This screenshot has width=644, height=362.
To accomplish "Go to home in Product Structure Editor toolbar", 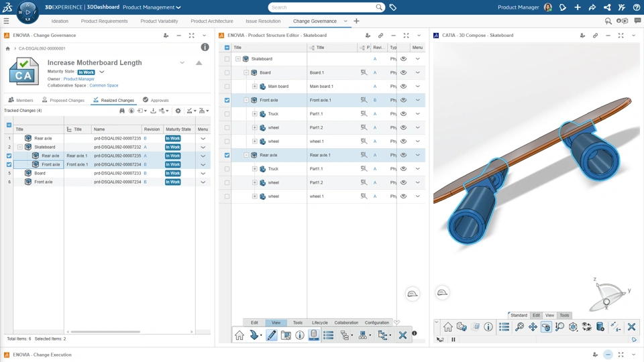I will point(239,335).
